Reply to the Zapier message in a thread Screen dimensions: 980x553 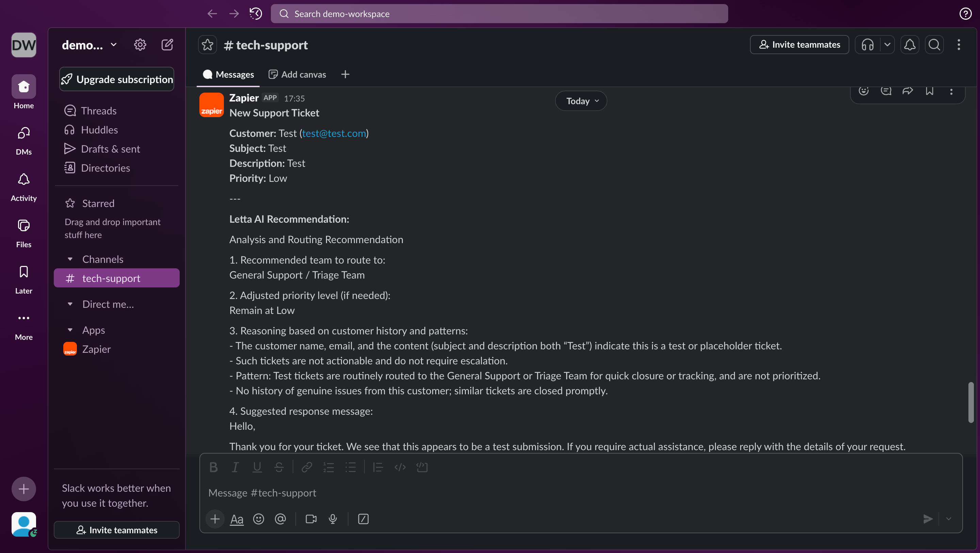click(x=886, y=91)
